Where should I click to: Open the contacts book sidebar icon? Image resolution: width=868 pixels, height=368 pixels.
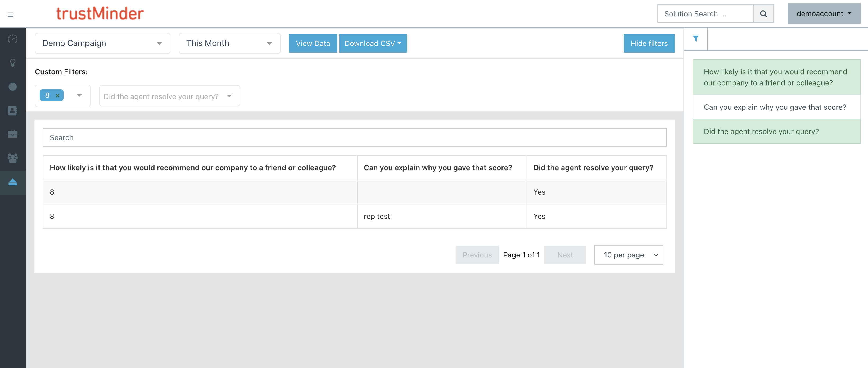[13, 111]
